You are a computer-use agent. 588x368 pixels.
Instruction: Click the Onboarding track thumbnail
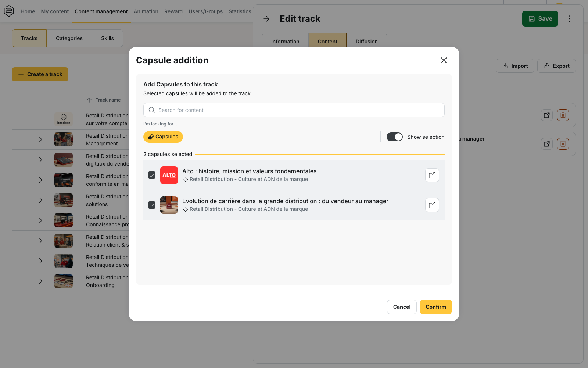(x=64, y=281)
